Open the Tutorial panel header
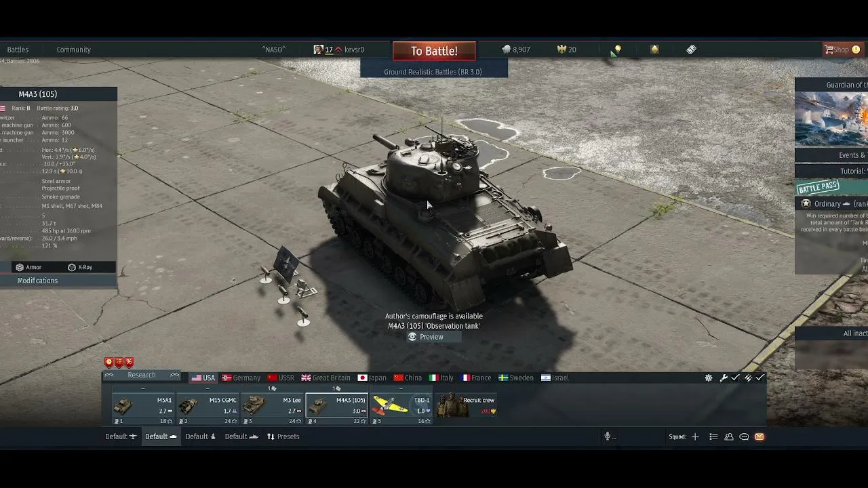Screen dimensions: 868x488 pyautogui.click(x=831, y=171)
